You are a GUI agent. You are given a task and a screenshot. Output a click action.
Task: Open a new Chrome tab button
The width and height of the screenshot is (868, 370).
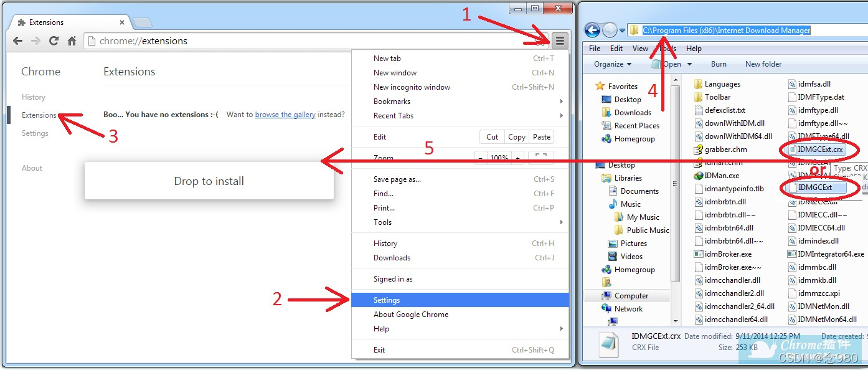(142, 23)
